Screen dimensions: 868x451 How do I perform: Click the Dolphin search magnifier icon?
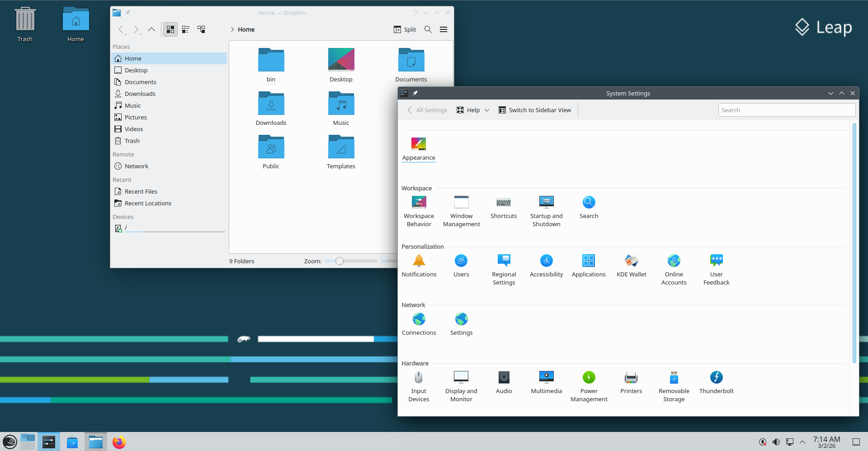click(x=428, y=29)
